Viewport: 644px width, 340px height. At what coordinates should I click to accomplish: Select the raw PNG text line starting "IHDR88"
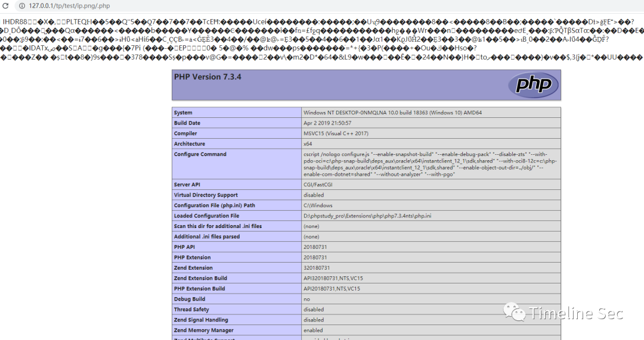(318, 22)
